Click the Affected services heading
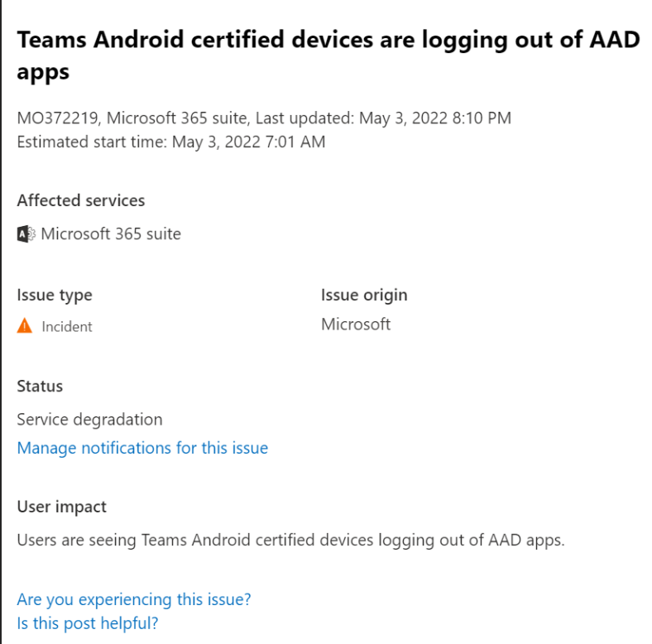Image resolution: width=652 pixels, height=644 pixels. click(81, 200)
